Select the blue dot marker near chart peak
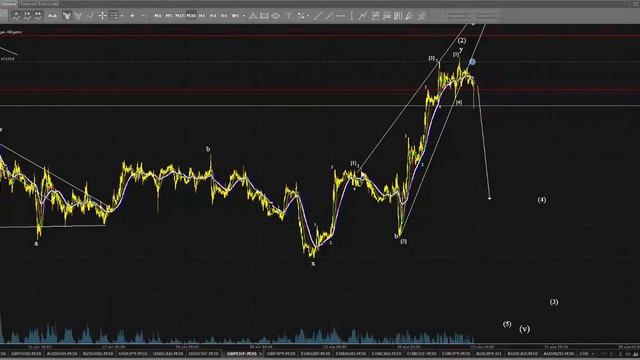 (472, 62)
